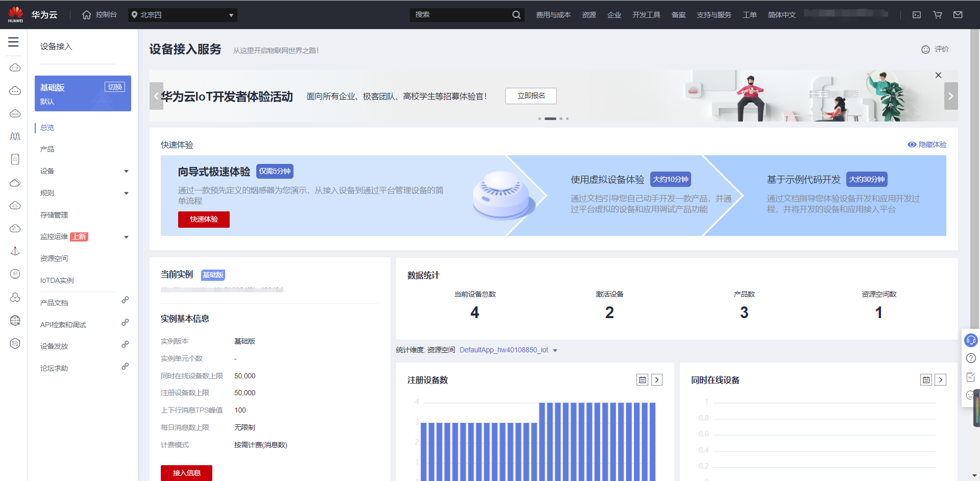Screen dimensions: 980x481
Task: Hide the quick experience section via 隐藏体验
Action: click(x=927, y=145)
